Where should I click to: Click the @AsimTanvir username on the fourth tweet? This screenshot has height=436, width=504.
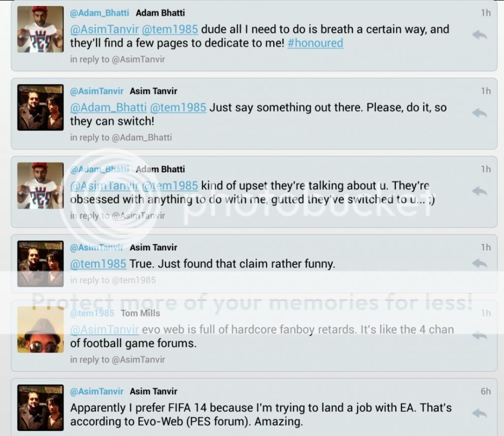(x=97, y=248)
